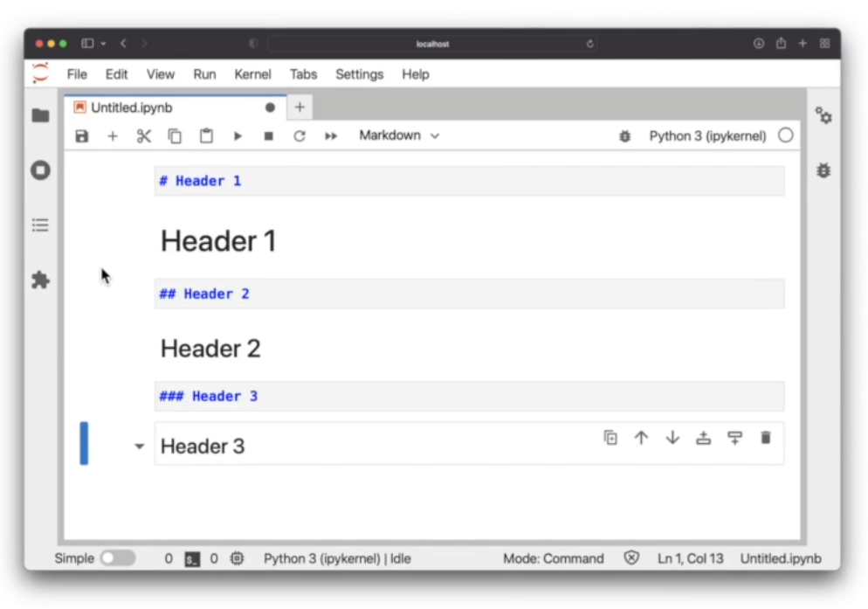The height and width of the screenshot is (609, 868).
Task: Open the File menu
Action: (77, 74)
